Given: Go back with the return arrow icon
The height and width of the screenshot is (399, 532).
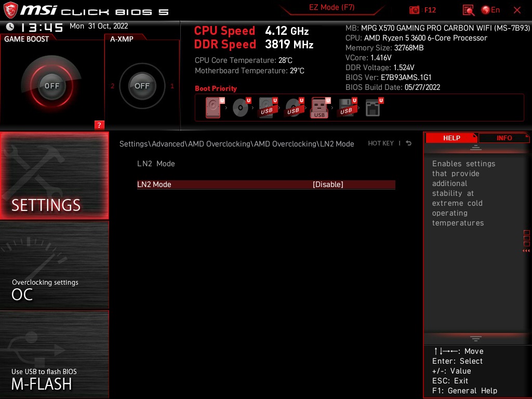Looking at the screenshot, I should click(408, 143).
